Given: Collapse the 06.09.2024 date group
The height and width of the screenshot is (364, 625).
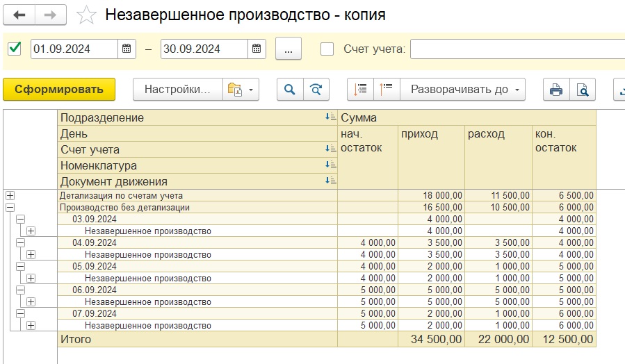Looking at the screenshot, I should pyautogui.click(x=20, y=290).
